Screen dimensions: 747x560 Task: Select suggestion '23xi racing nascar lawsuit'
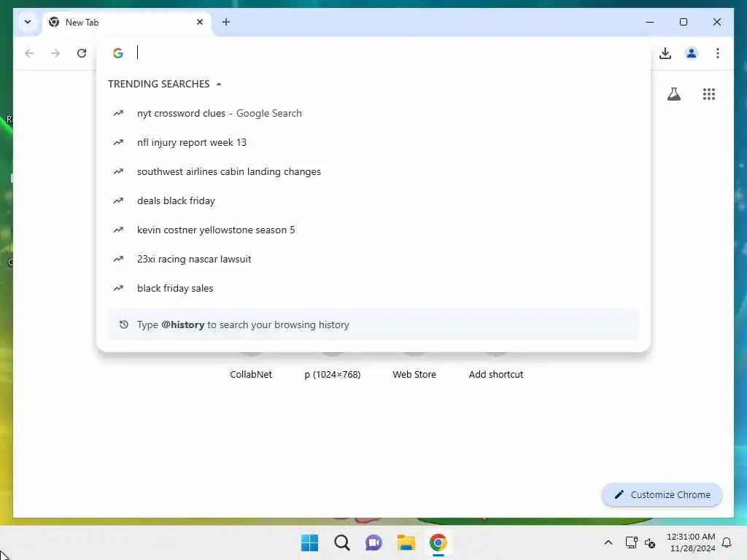tap(373, 259)
